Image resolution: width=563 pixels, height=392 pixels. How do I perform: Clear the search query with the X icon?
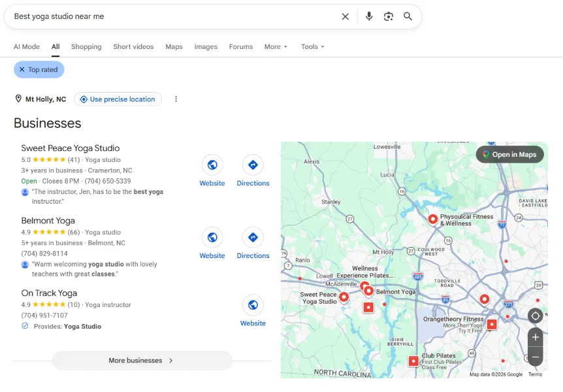(345, 16)
